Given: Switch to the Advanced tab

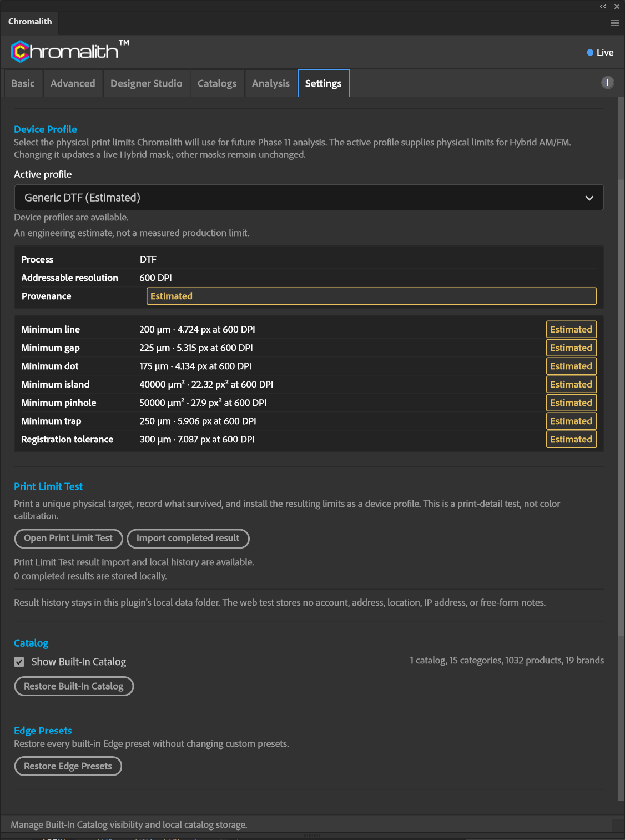Looking at the screenshot, I should 73,83.
